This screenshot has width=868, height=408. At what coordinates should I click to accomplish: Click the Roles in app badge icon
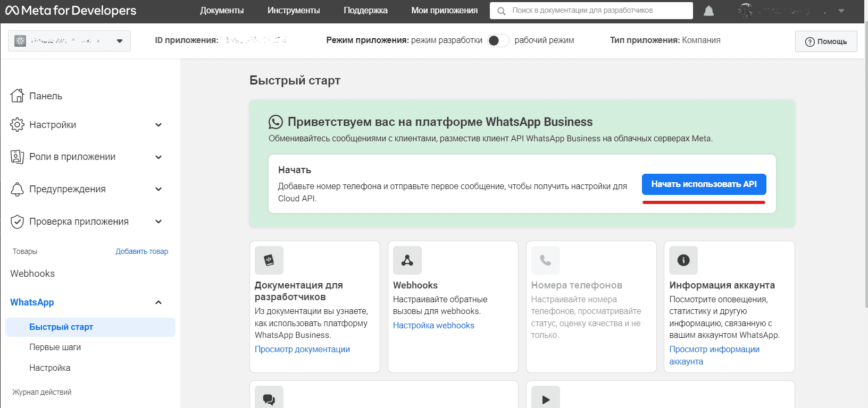click(17, 157)
